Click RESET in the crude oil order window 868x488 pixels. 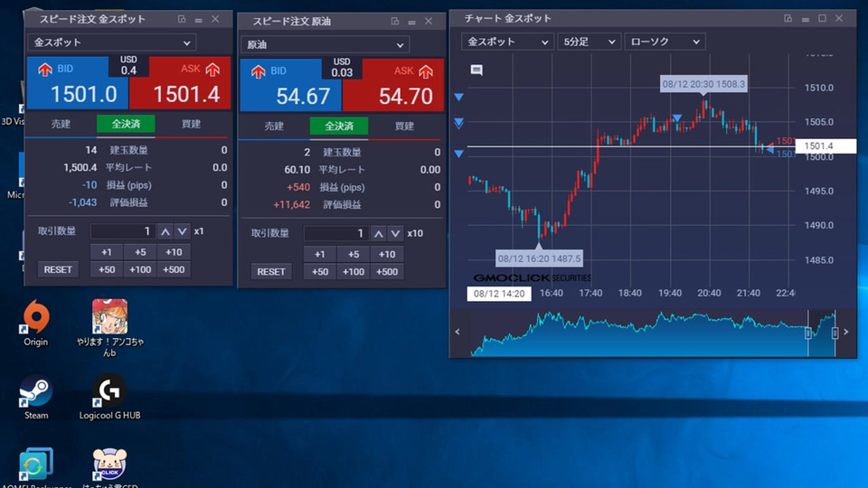pyautogui.click(x=270, y=272)
